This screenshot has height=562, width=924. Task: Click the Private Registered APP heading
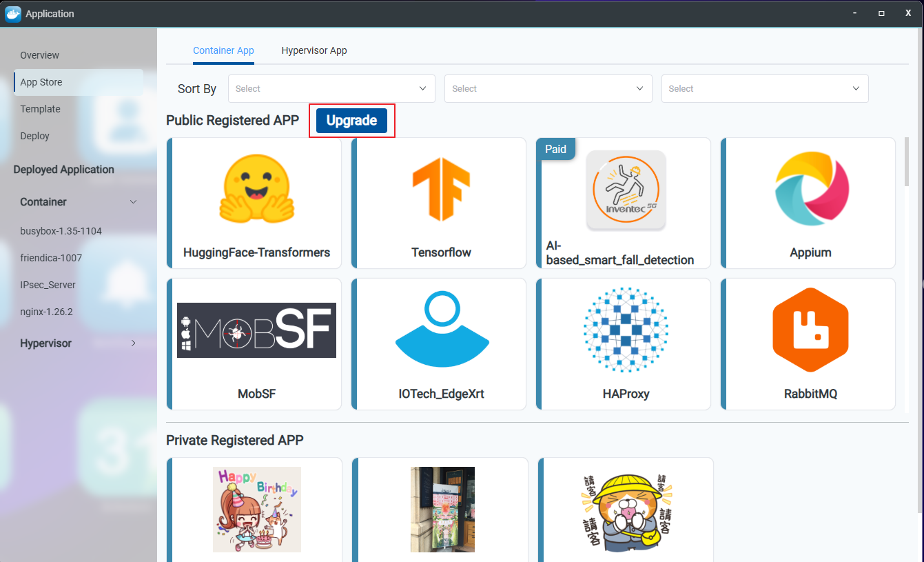(x=234, y=440)
